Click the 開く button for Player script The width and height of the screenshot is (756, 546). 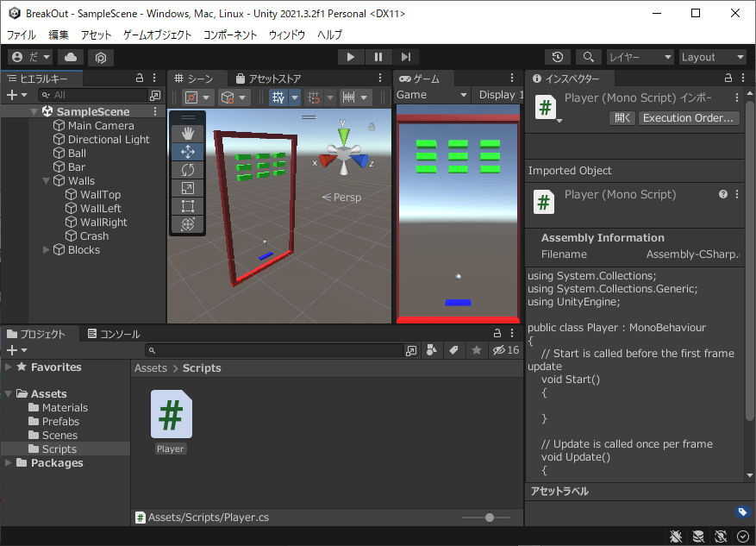[622, 118]
